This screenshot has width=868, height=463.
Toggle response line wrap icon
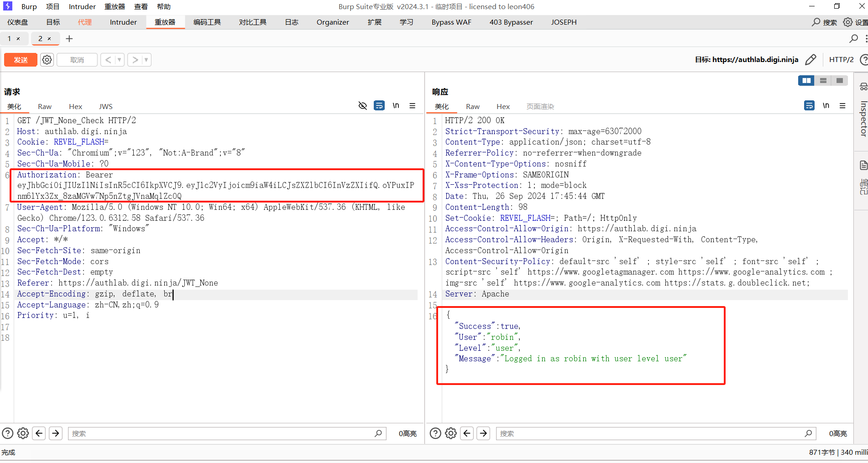pos(809,106)
